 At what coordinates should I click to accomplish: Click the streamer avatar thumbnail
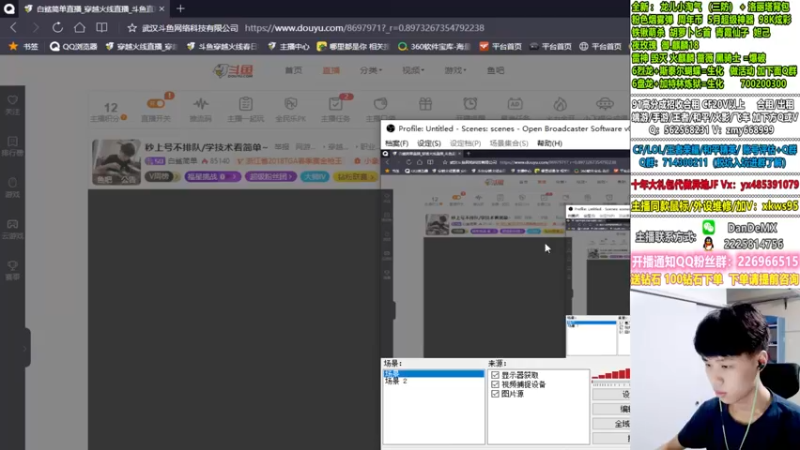coord(116,162)
